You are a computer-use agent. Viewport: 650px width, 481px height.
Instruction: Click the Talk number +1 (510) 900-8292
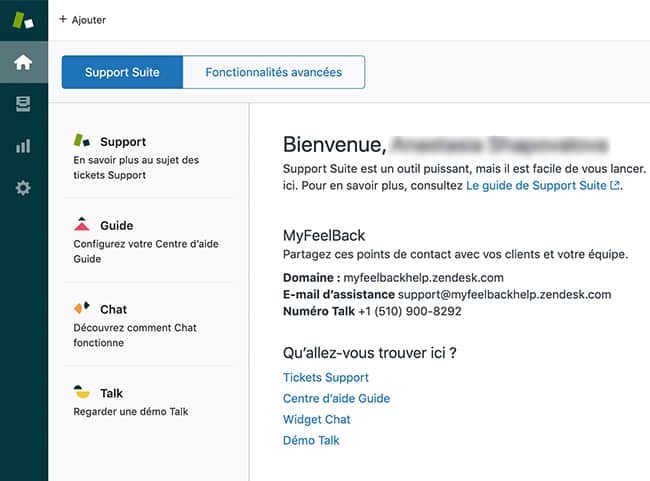410,311
